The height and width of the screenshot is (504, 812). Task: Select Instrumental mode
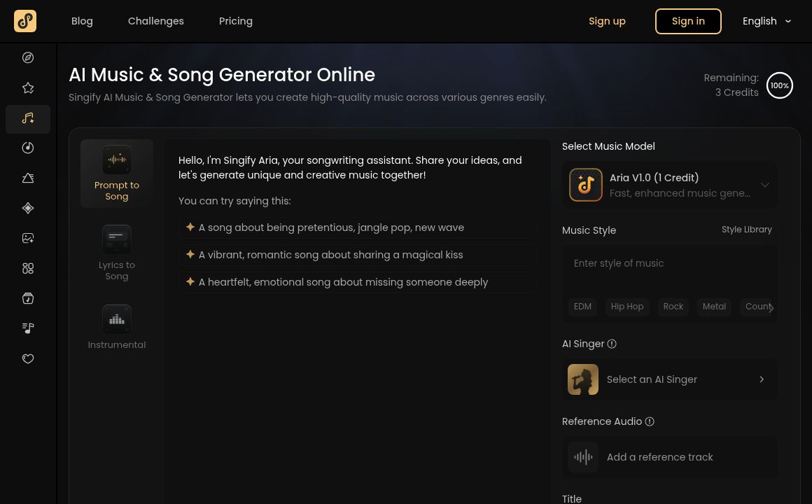pyautogui.click(x=117, y=327)
